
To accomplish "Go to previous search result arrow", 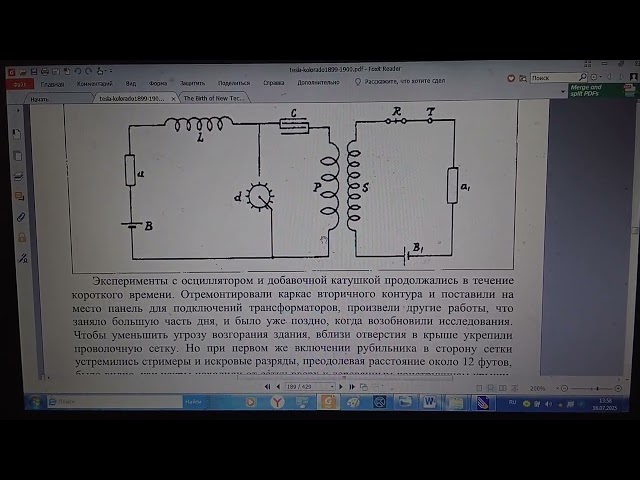I will 609,76.
